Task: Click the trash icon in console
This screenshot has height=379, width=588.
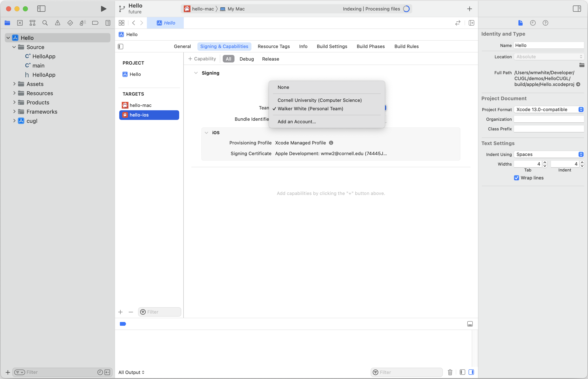Action: [x=450, y=372]
